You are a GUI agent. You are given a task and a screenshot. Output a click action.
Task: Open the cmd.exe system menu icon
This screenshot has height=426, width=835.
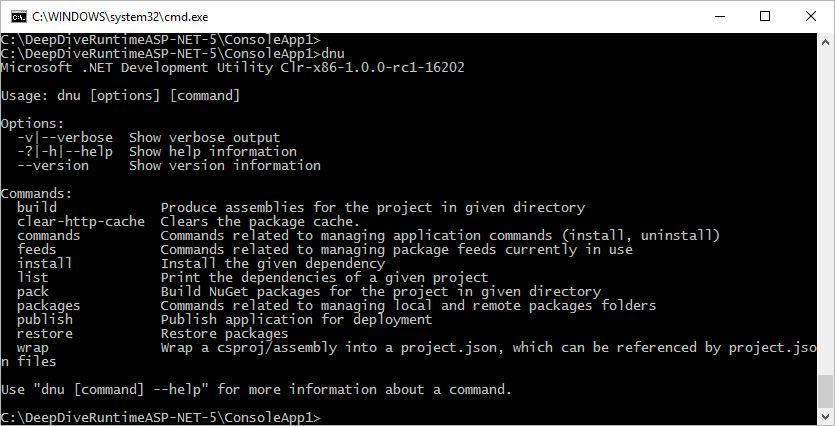coord(17,16)
